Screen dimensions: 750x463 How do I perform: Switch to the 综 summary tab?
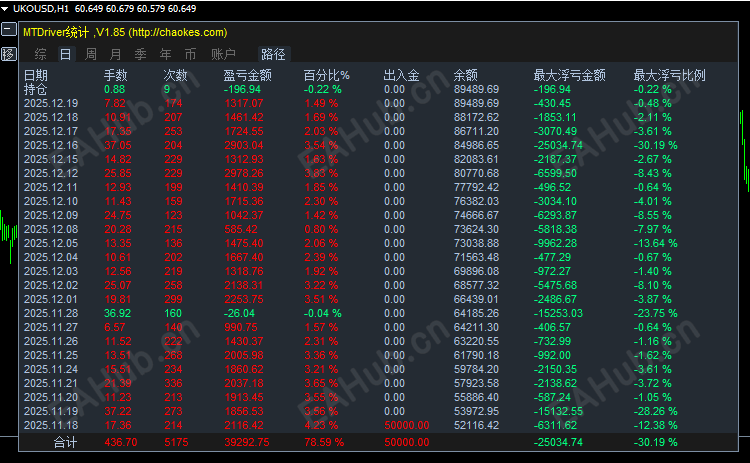coord(41,54)
